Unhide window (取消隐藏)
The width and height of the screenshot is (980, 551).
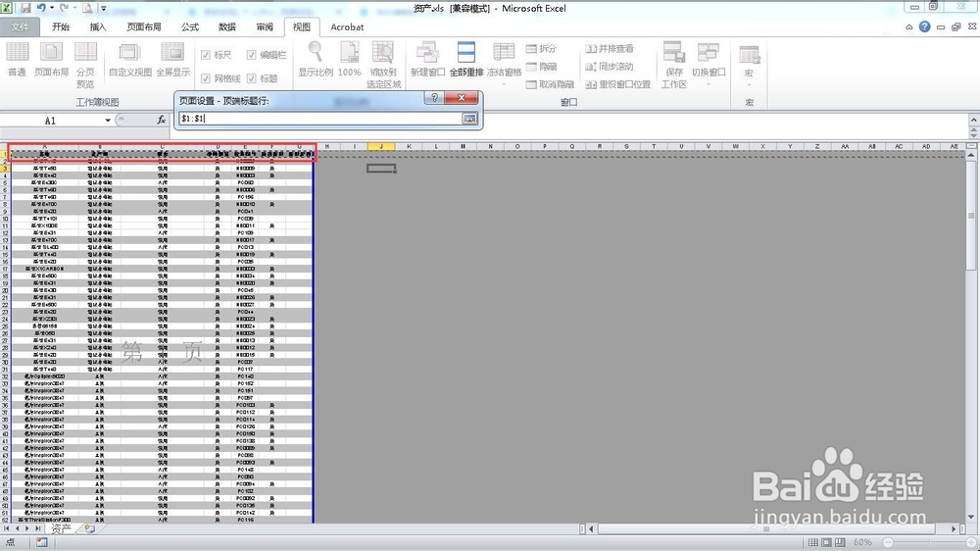point(550,84)
